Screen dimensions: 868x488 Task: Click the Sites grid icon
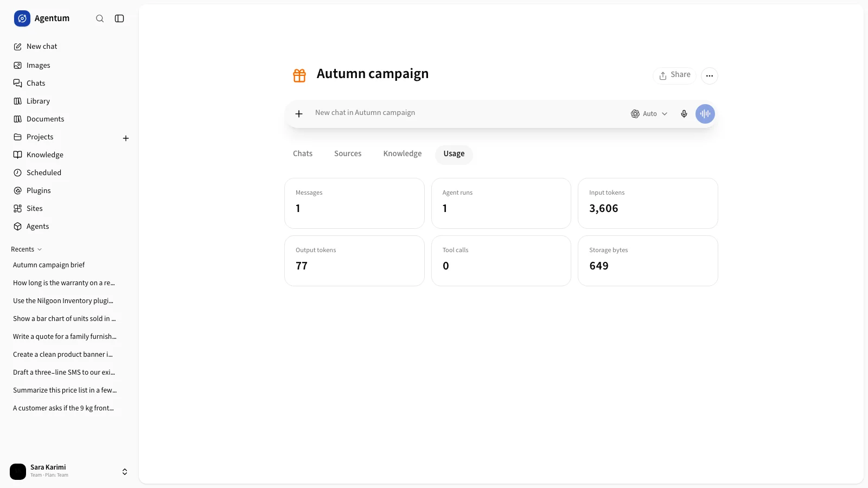[18, 209]
